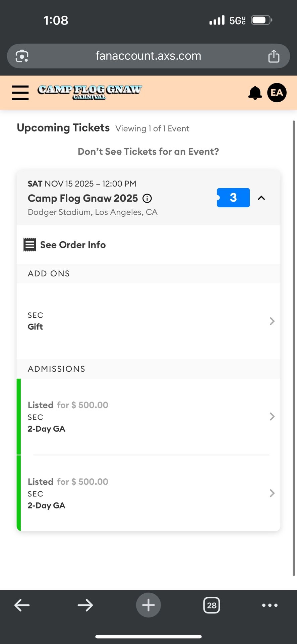Tap the camera scan icon in address bar
The image size is (297, 644).
click(x=22, y=56)
